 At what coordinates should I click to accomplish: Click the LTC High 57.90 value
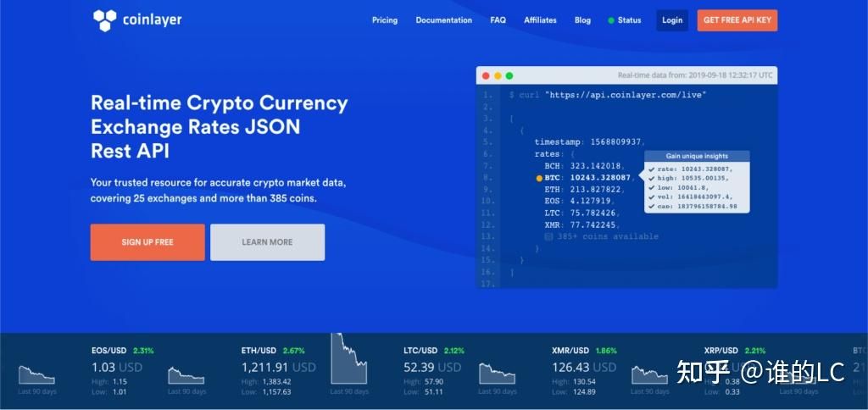tap(432, 382)
